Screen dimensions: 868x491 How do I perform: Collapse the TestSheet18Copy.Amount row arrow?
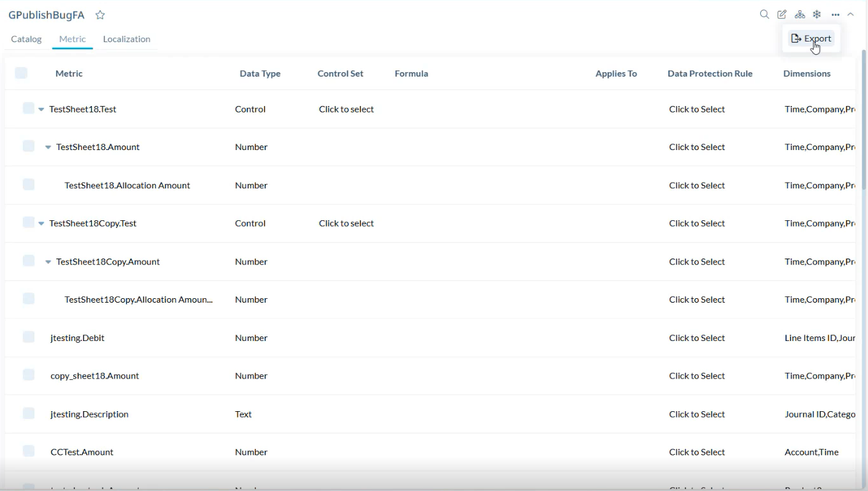[48, 262]
